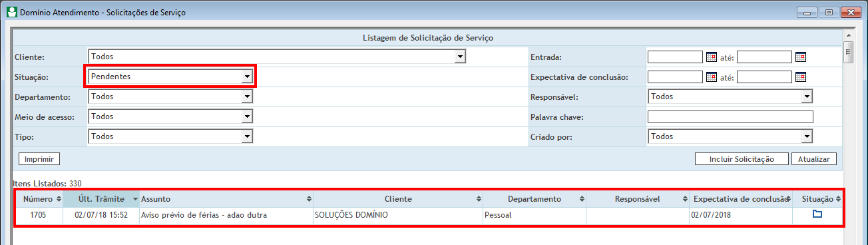Sort by the Número column header

pyautogui.click(x=39, y=199)
